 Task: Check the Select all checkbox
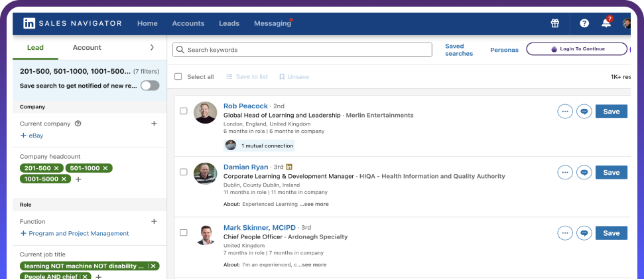point(178,76)
